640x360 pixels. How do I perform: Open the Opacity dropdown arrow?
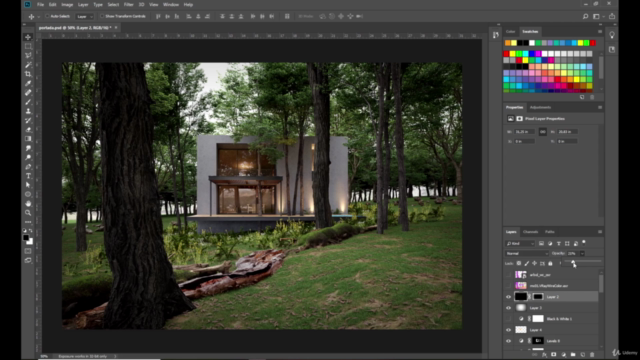click(582, 253)
